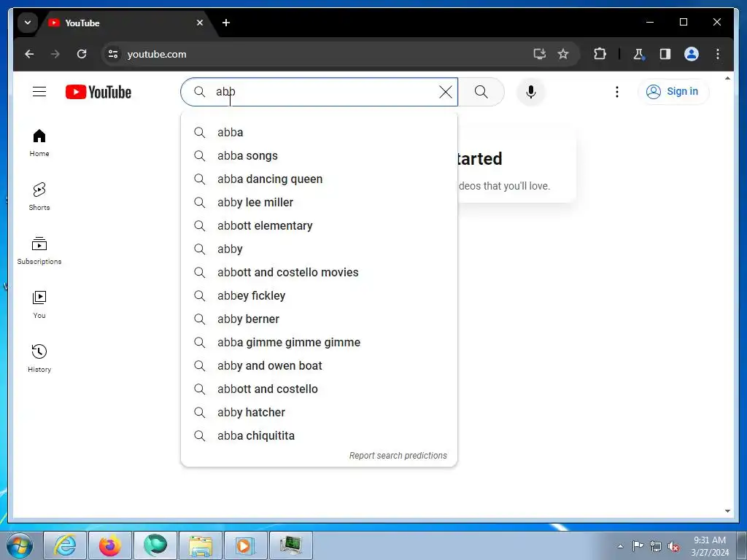Open History from the sidebar

[x=39, y=359]
